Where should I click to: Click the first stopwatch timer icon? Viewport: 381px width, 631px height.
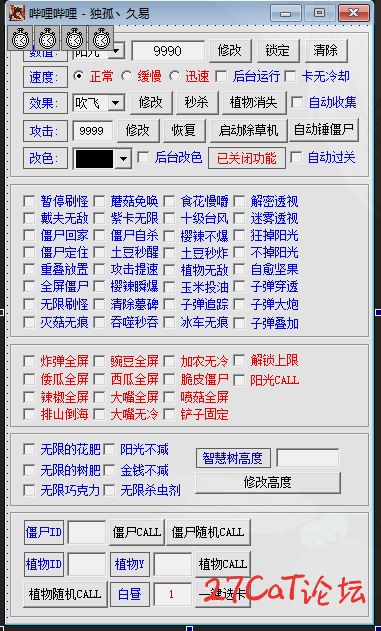pyautogui.click(x=21, y=38)
